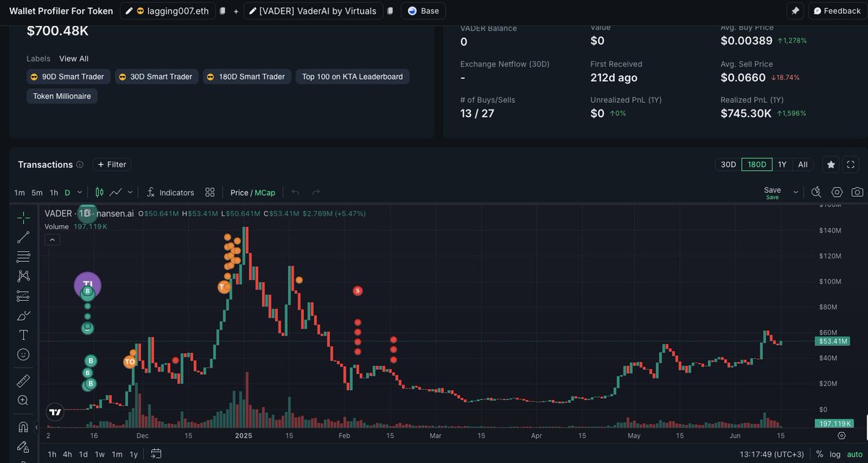Screen dimensions: 868x463
Task: Activate the zoom in tool
Action: pos(23,400)
